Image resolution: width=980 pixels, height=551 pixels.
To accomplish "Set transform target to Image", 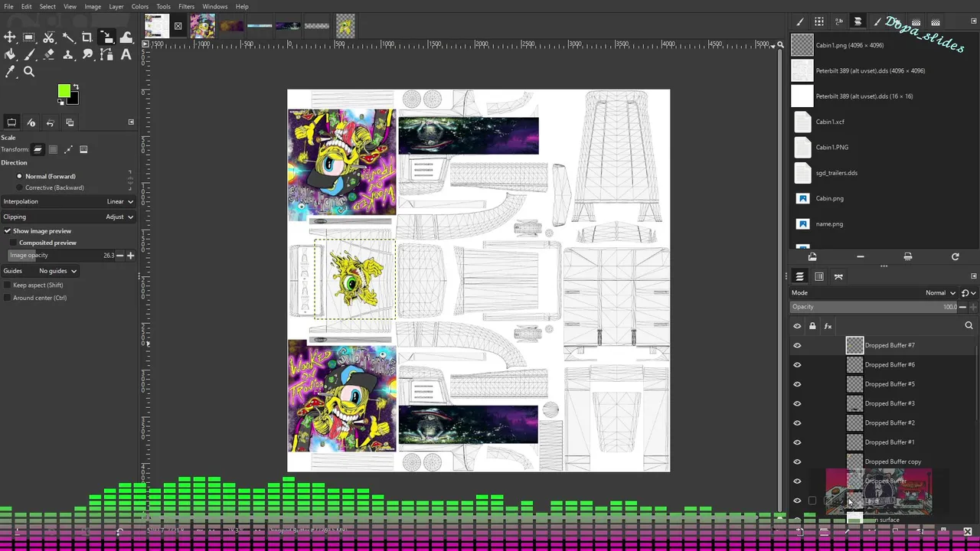I will click(x=83, y=149).
